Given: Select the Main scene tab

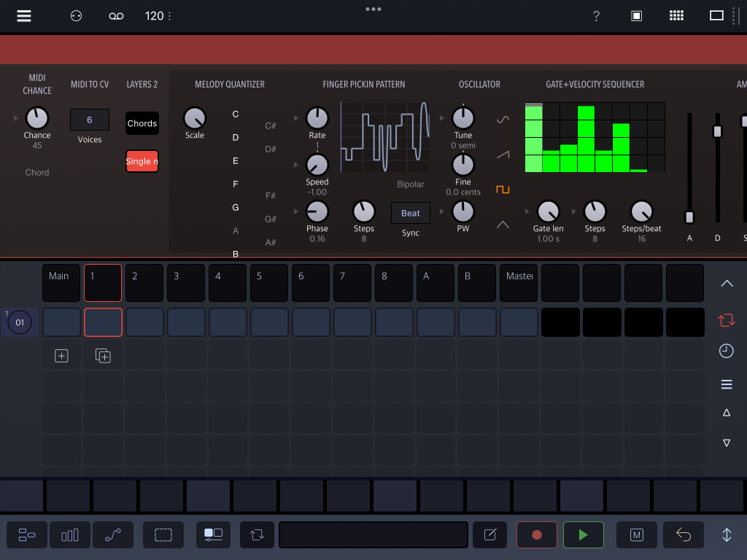Looking at the screenshot, I should point(61,283).
